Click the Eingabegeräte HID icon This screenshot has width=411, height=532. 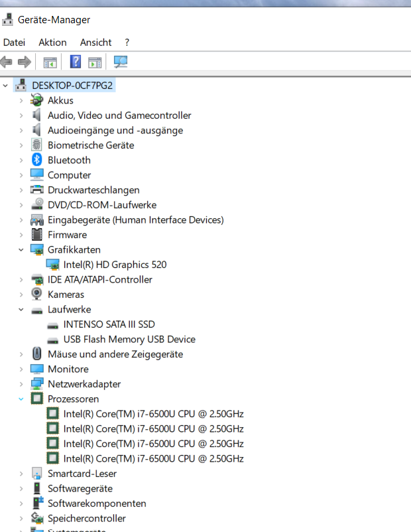(36, 220)
